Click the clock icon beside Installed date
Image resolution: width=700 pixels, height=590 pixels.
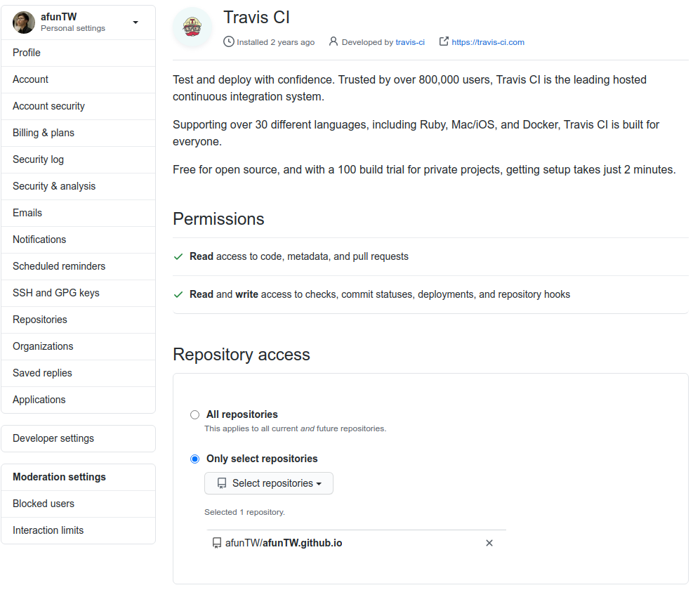229,42
